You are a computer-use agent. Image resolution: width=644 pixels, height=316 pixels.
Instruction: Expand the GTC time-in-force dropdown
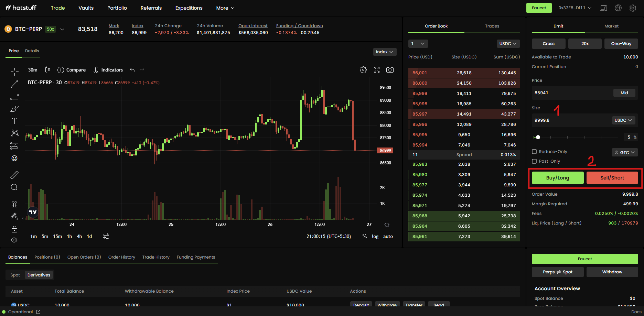(x=625, y=152)
